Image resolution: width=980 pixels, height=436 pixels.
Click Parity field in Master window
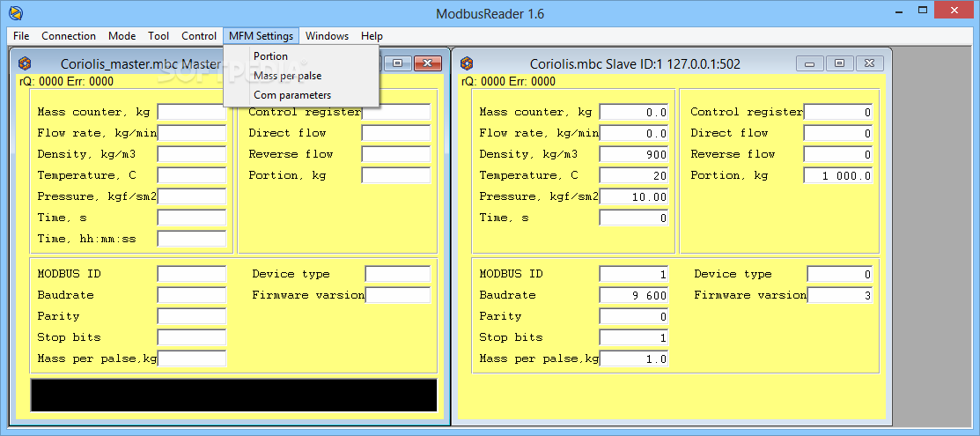[192, 316]
